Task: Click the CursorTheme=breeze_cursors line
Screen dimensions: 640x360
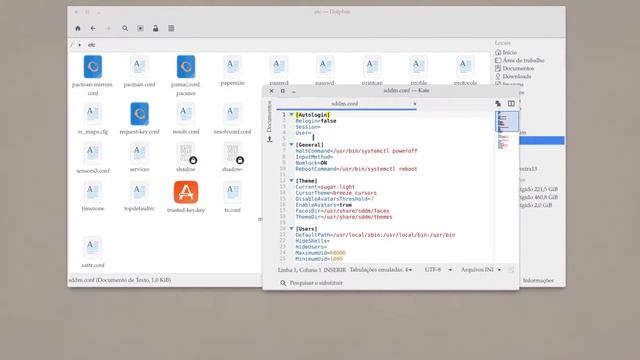Action: pyautogui.click(x=336, y=193)
